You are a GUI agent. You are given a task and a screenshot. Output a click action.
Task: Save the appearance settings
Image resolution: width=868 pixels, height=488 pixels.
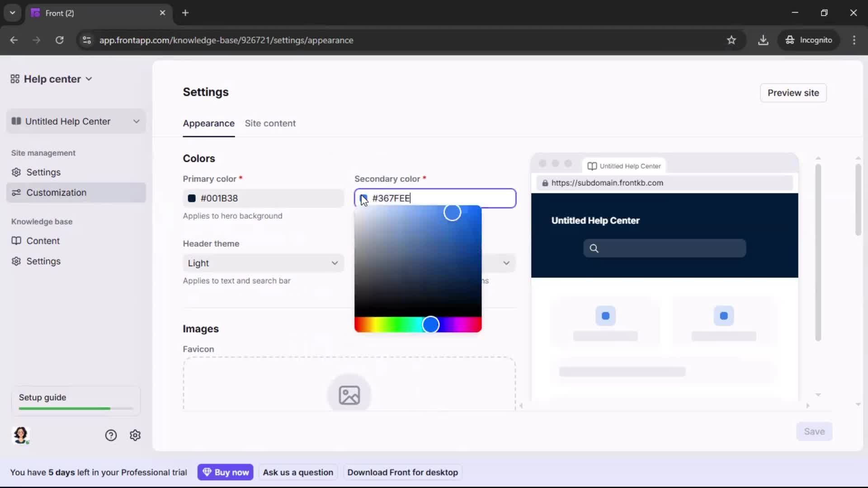[x=814, y=432]
